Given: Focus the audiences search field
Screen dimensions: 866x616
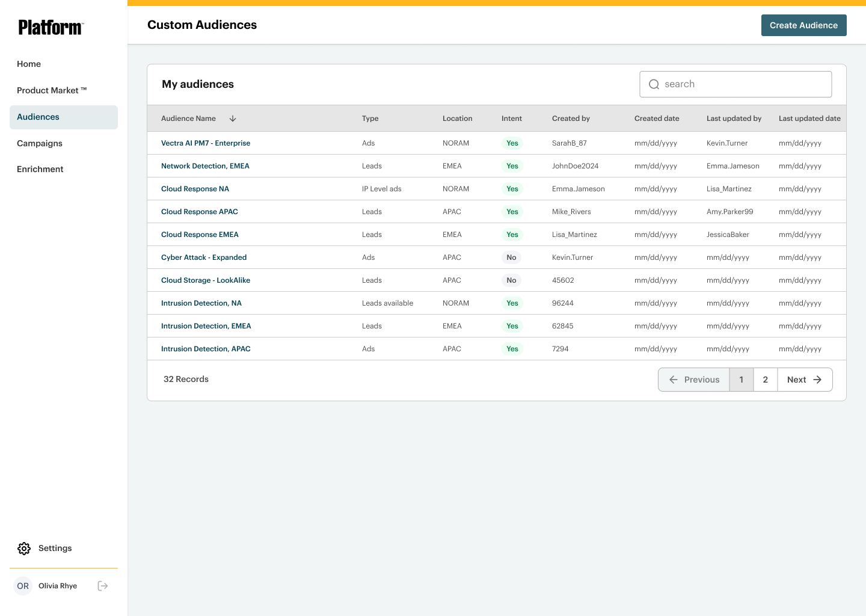Looking at the screenshot, I should point(746,85).
